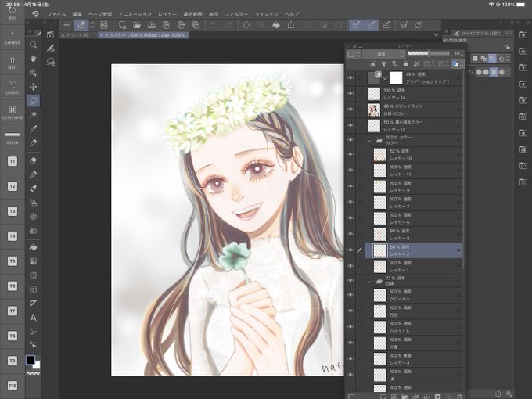Click the Create layer mask icon

click(x=437, y=397)
